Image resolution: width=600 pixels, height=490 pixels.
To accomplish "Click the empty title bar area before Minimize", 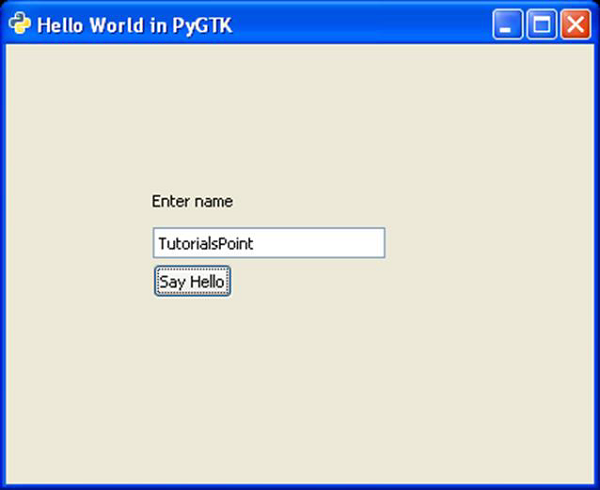I will pyautogui.click(x=360, y=25).
